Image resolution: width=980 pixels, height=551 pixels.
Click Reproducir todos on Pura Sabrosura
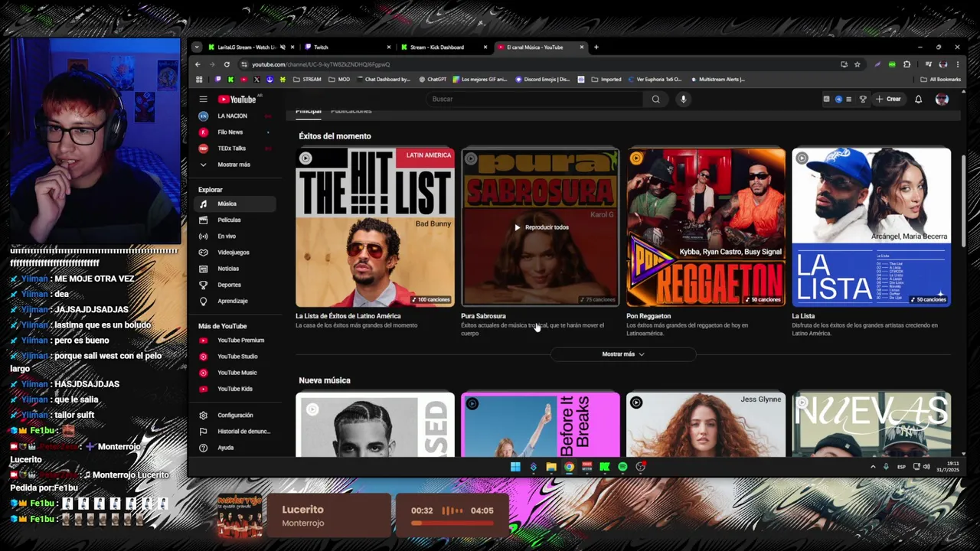point(541,227)
